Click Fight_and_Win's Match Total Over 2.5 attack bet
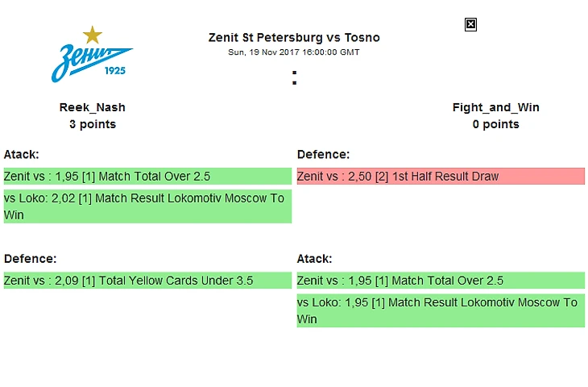 [441, 281]
